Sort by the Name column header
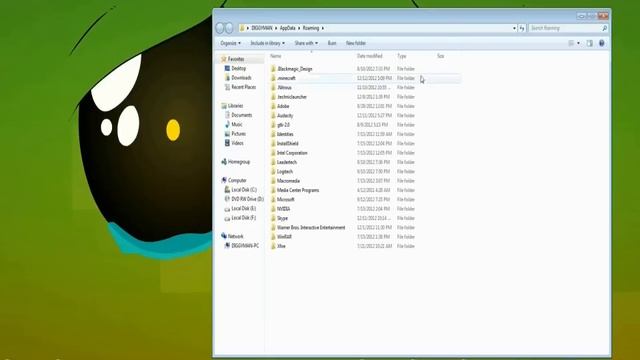This screenshot has width=640, height=360. pyautogui.click(x=276, y=56)
